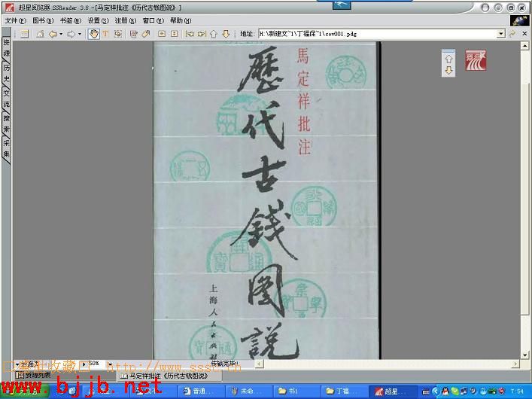Open Back button history dropdown arrow
532x399 pixels.
[61, 34]
